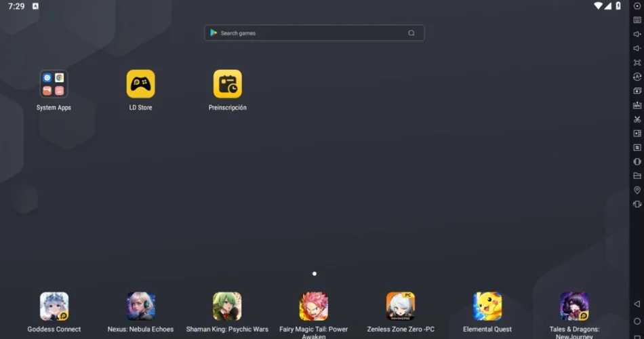Click the keyboard input A icon in status bar

coord(35,6)
